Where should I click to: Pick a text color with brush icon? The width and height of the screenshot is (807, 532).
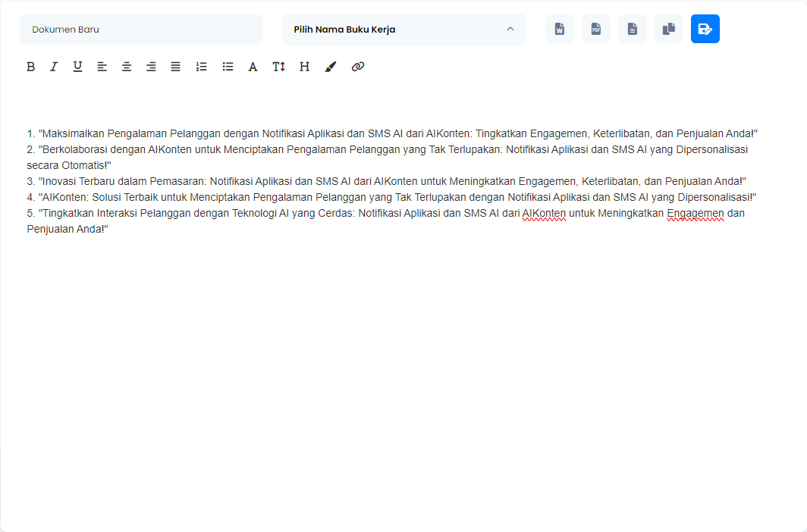point(330,67)
